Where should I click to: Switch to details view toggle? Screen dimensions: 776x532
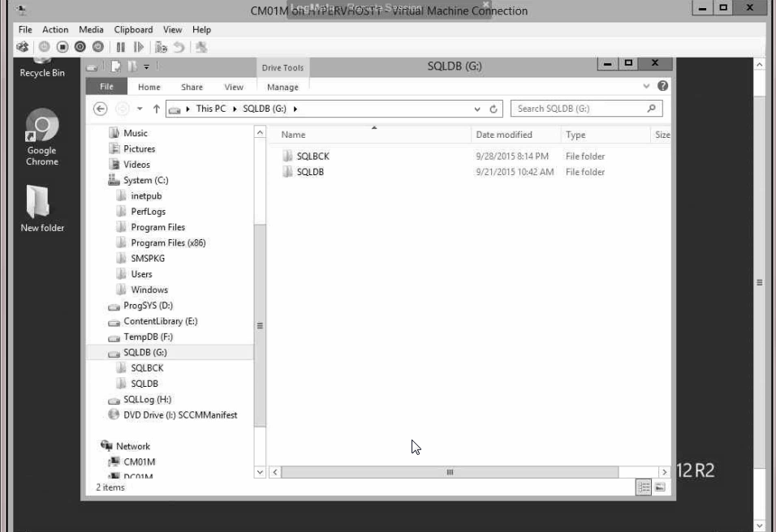645,487
